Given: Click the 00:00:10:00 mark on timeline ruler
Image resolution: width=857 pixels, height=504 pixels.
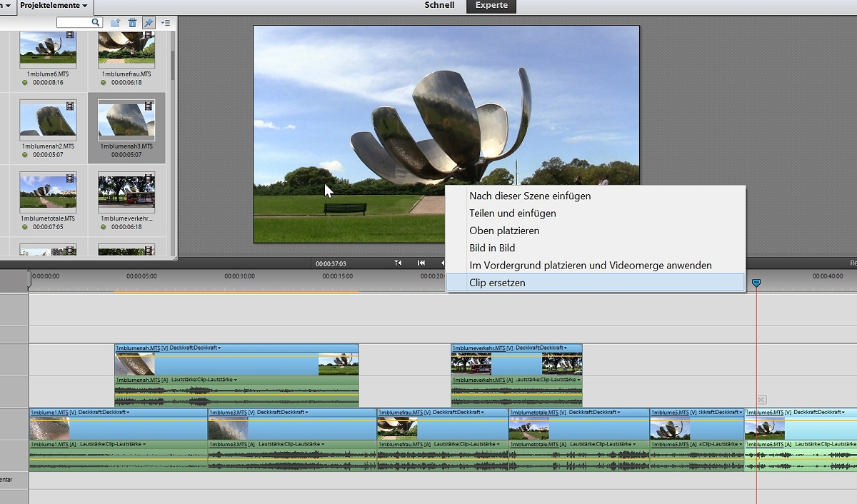Looking at the screenshot, I should click(x=239, y=276).
